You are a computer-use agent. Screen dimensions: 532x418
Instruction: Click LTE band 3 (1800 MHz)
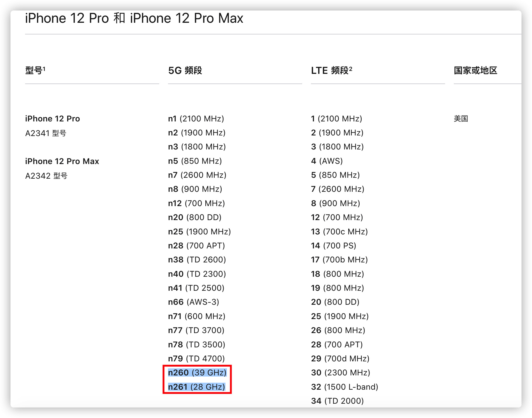(337, 147)
